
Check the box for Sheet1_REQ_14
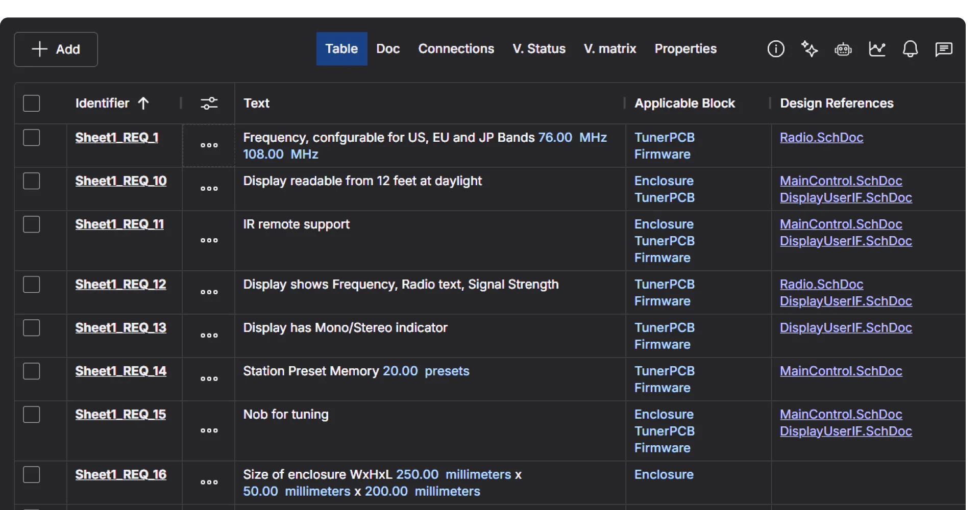coord(32,371)
